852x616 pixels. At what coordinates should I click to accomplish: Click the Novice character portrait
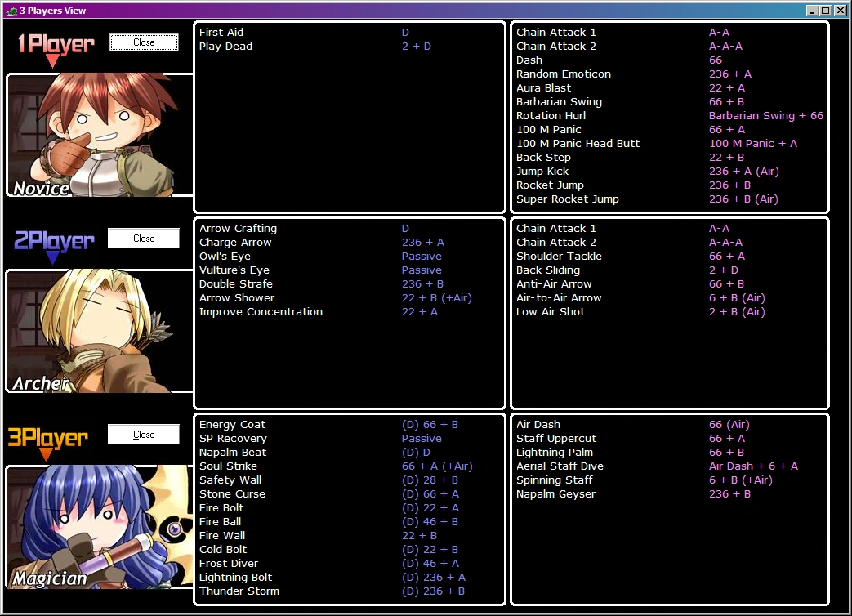click(x=100, y=135)
